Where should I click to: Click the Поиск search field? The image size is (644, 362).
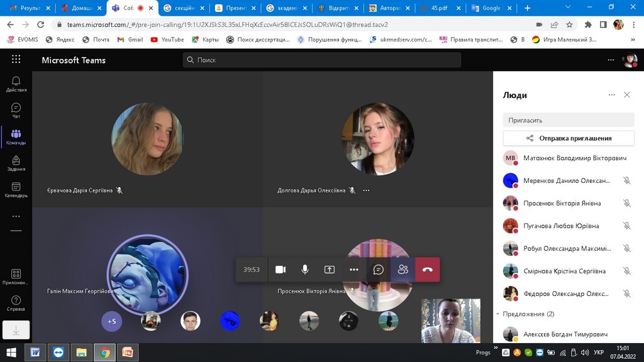(x=322, y=60)
